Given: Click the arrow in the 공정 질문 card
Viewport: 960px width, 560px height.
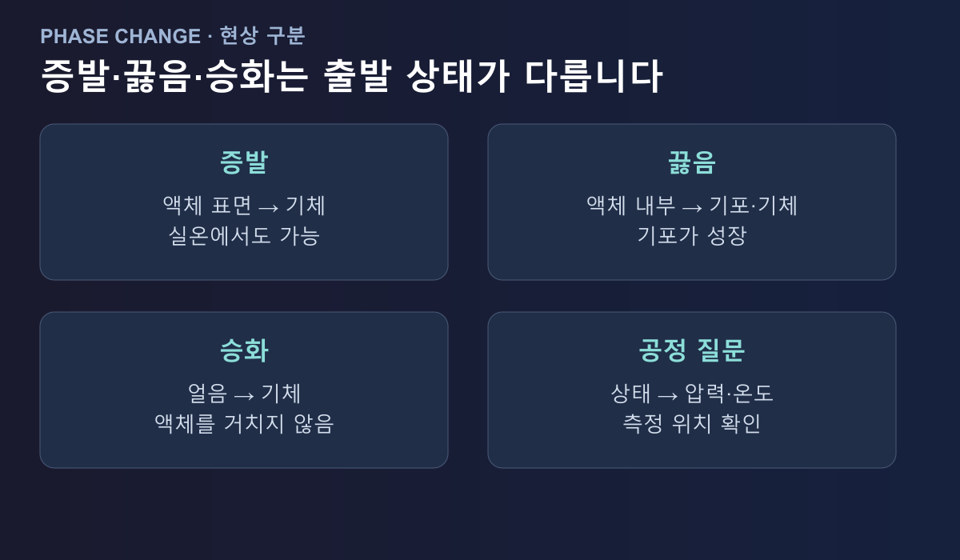Looking at the screenshot, I should (x=668, y=395).
